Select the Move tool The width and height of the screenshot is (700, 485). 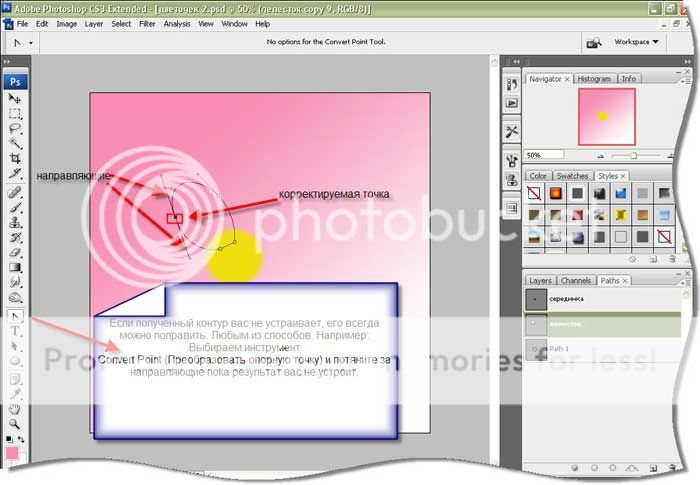pos(15,99)
